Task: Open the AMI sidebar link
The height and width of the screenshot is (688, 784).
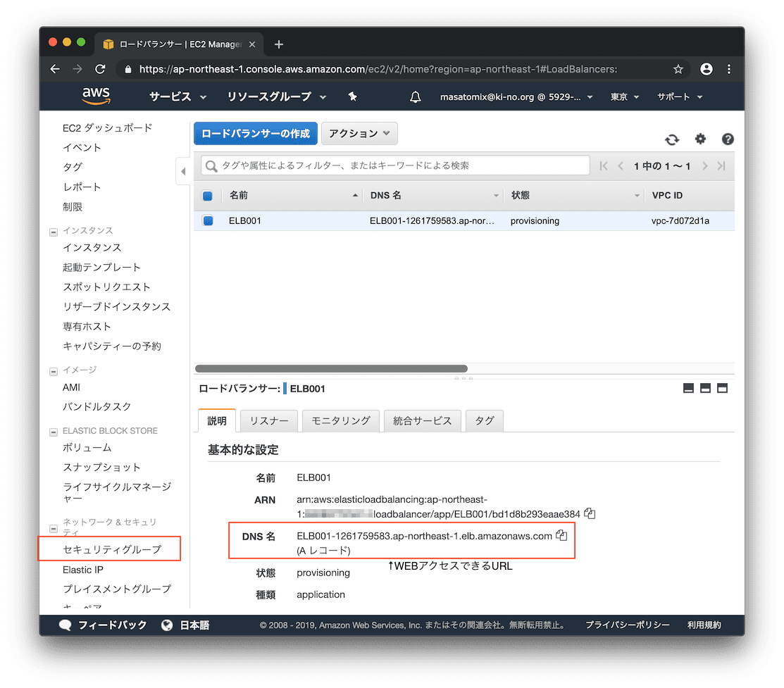Action: [x=72, y=387]
